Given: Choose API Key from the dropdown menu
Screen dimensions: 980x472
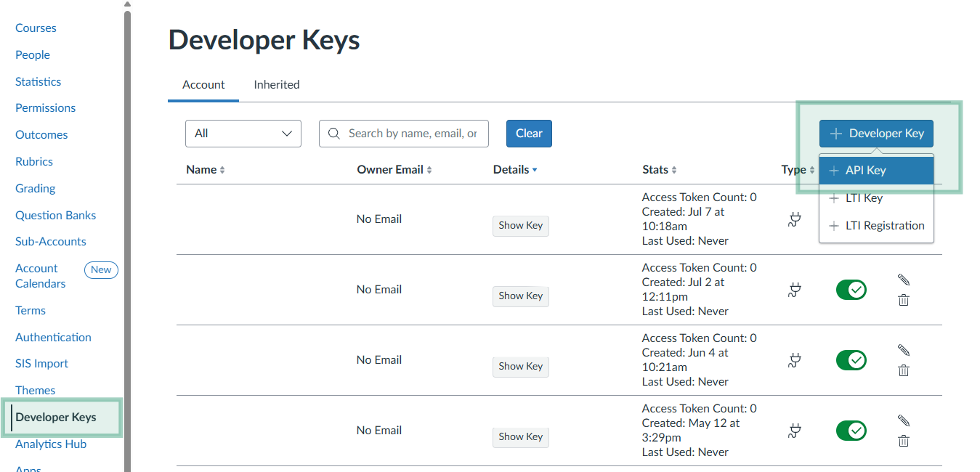Looking at the screenshot, I should point(876,171).
